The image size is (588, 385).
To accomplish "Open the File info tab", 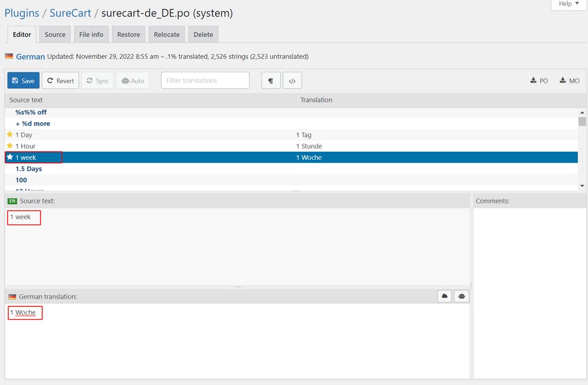I will pyautogui.click(x=91, y=35).
